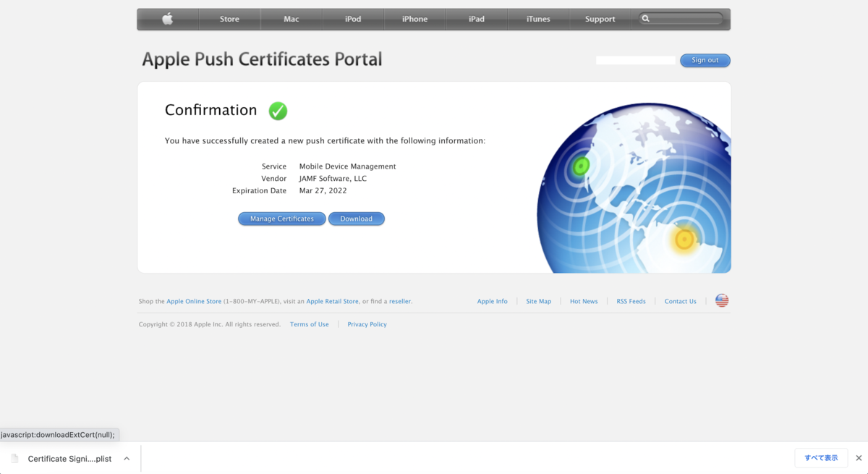868x474 pixels.
Task: Click the Manage Certificates button
Action: click(x=282, y=219)
